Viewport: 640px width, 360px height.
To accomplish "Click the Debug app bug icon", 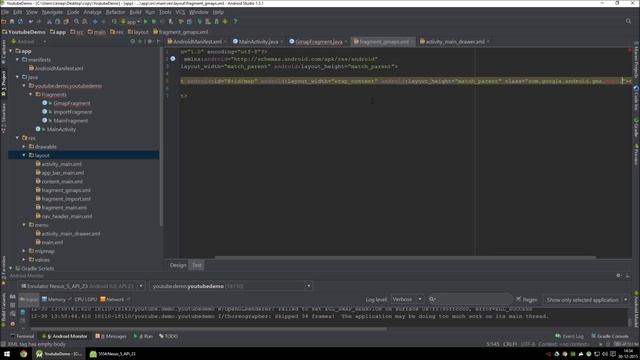I will 154,22.
